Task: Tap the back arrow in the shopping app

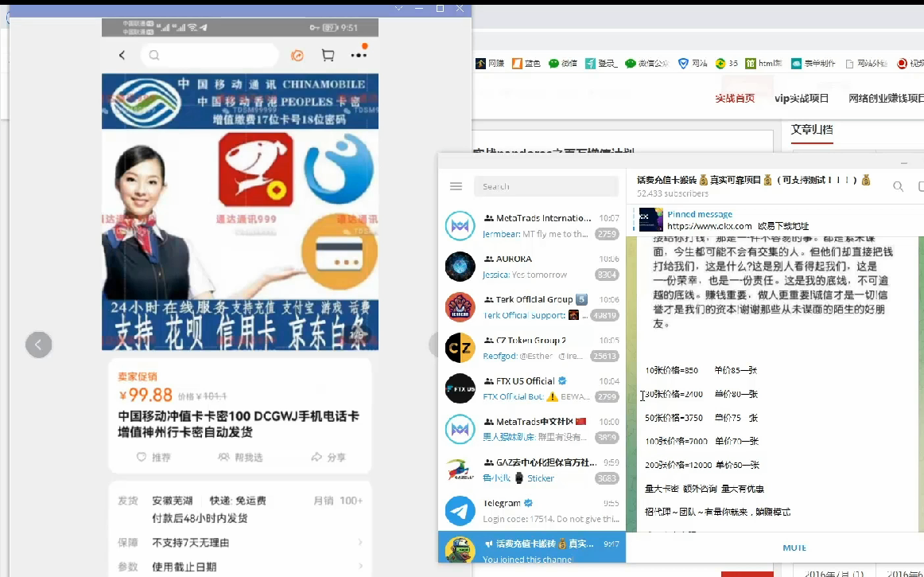Action: pyautogui.click(x=122, y=55)
